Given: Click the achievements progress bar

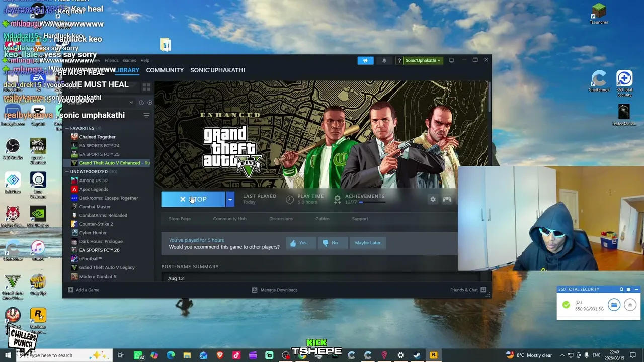Looking at the screenshot, I should pos(372,202).
